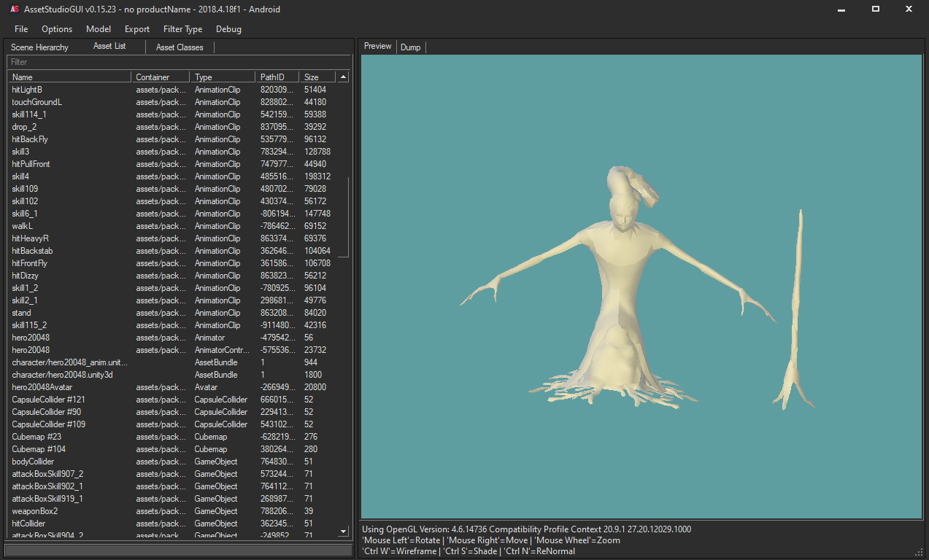Switch to the Asset Classes tab

179,47
